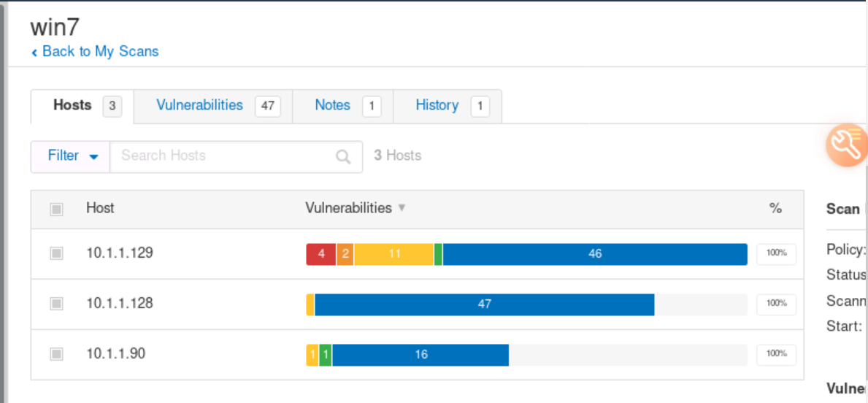Go back to My Scans
This screenshot has width=868, height=403.
tap(100, 51)
